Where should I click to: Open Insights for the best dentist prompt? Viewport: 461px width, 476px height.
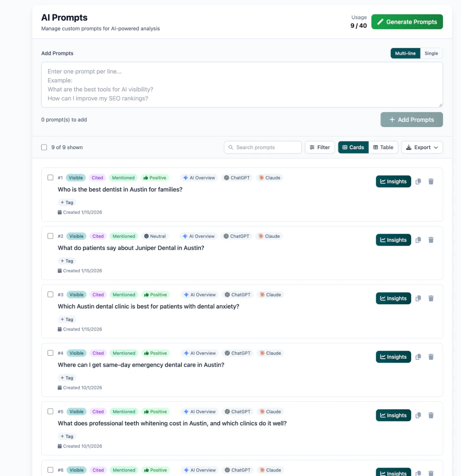pos(393,181)
